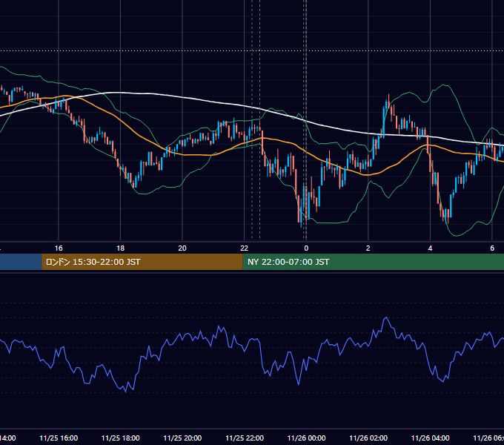
Task: Click the 11/26 02:00 date label
Action: (368, 438)
